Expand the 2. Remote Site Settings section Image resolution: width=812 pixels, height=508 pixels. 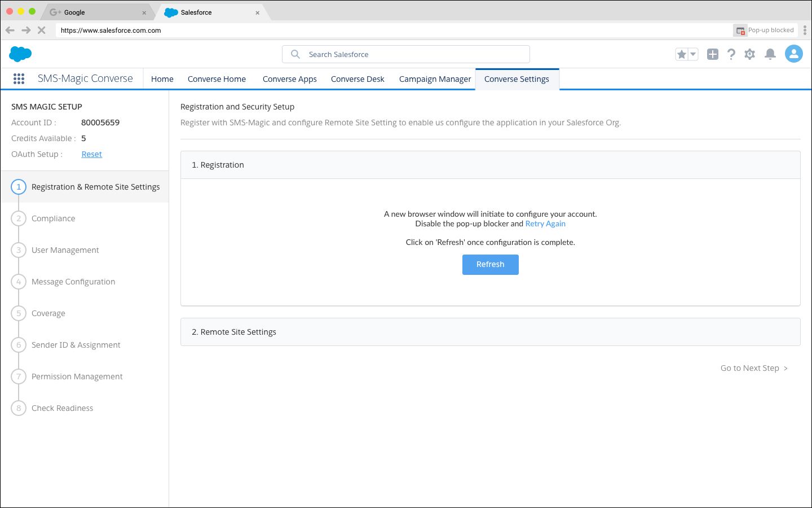pos(491,332)
